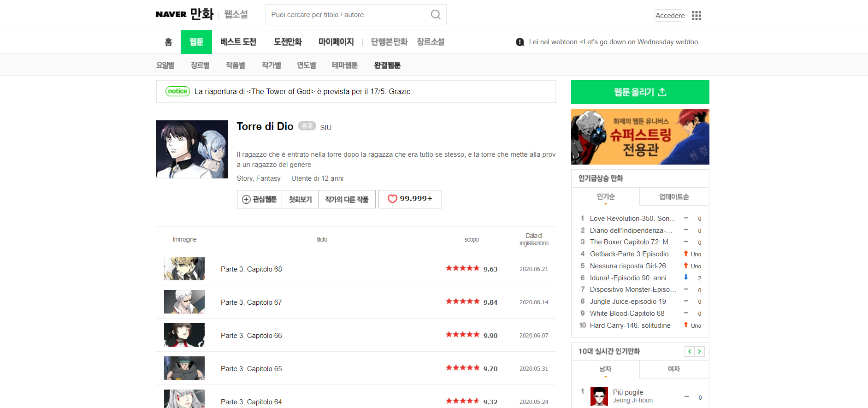Click the star rating of Capitolo 68
The image size is (868, 408).
(462, 268)
